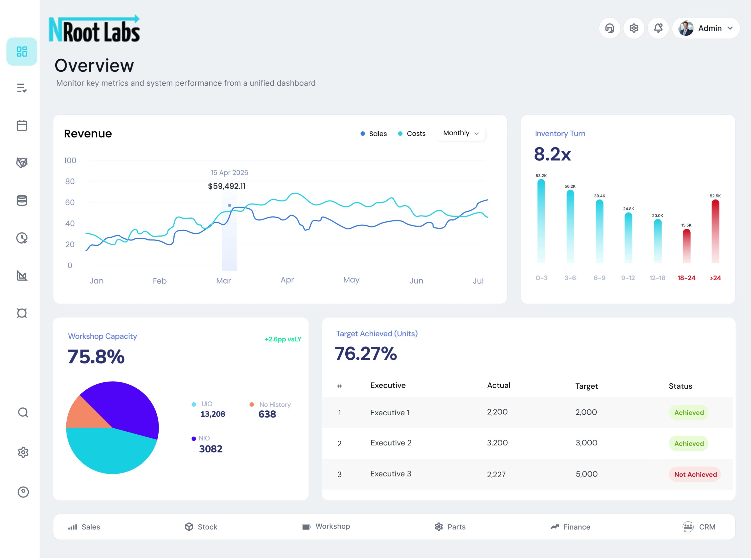
Task: Open the calendar icon in sidebar
Action: click(x=22, y=125)
